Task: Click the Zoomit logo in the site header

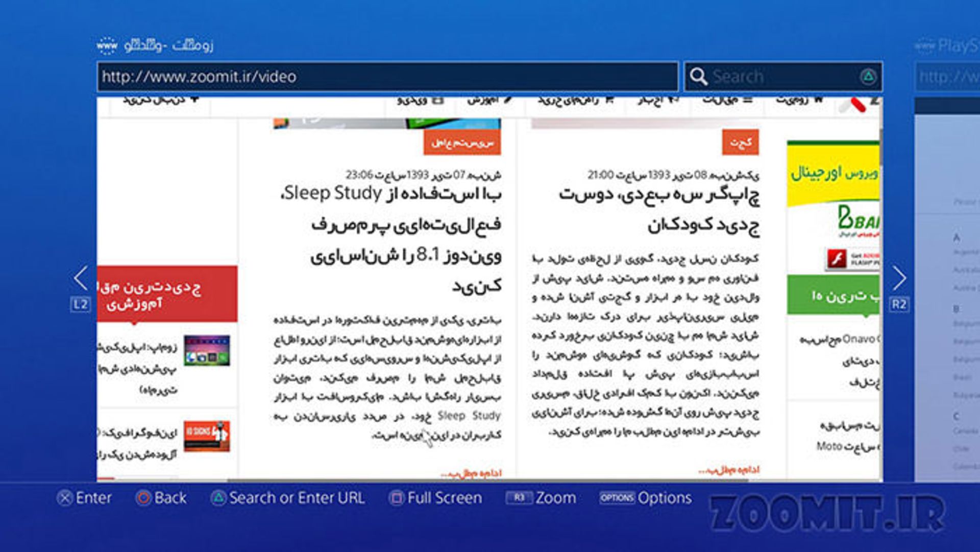Action: pyautogui.click(x=859, y=104)
